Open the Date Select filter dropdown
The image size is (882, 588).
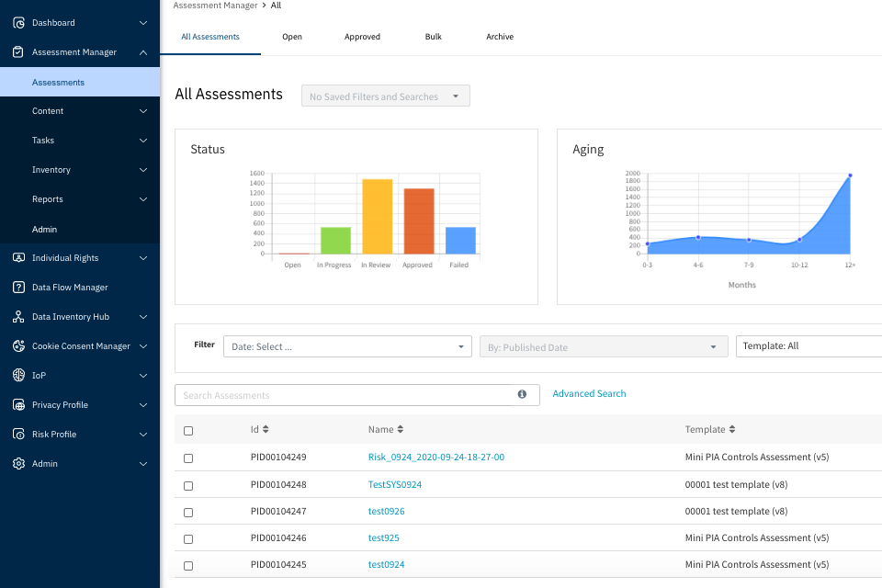[x=346, y=347]
